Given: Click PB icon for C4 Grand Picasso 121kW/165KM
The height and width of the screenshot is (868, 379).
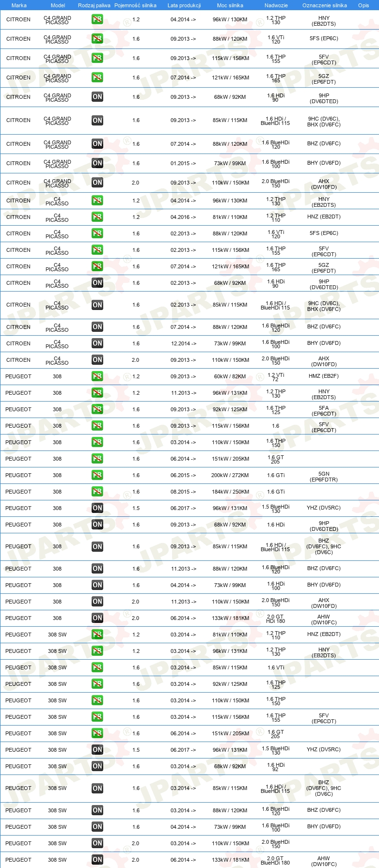Looking at the screenshot, I should [97, 77].
